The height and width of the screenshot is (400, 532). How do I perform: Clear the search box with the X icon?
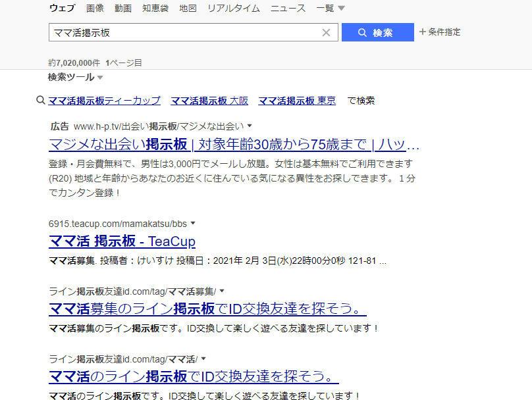326,32
